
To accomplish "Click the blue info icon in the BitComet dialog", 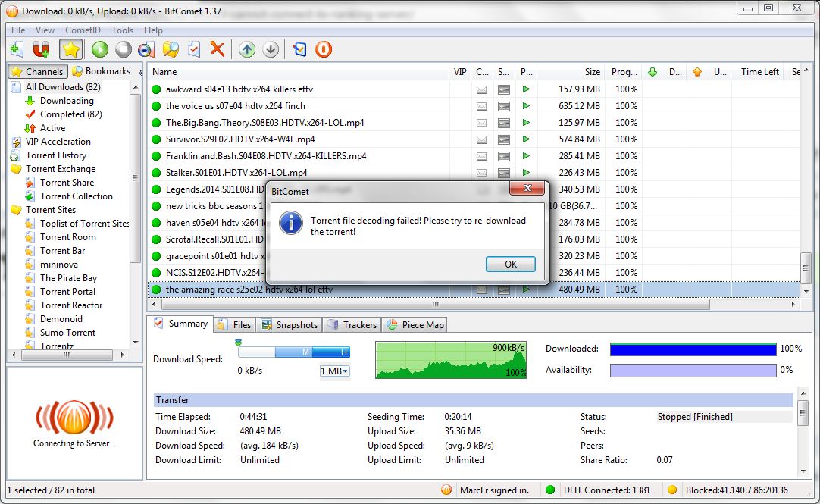I will tap(291, 223).
